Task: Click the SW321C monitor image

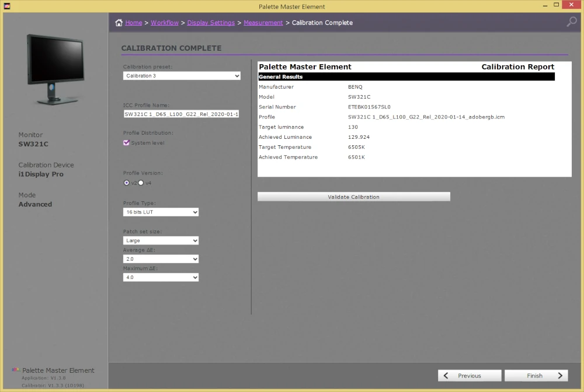Action: 54,69
